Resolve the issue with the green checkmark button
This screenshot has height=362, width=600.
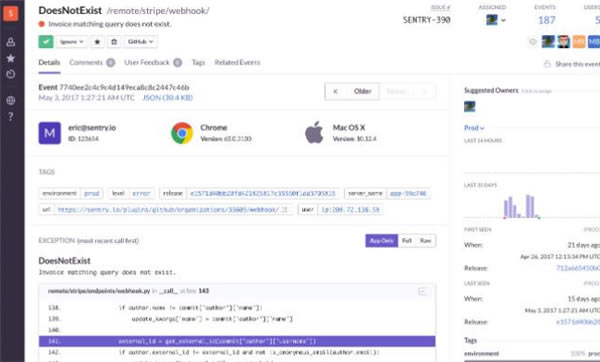pyautogui.click(x=46, y=42)
